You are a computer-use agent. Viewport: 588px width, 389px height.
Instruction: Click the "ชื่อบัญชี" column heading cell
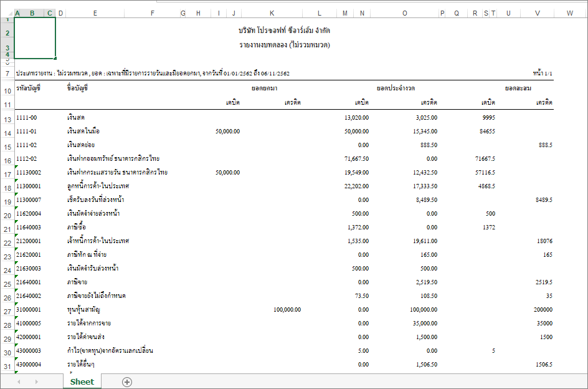77,89
